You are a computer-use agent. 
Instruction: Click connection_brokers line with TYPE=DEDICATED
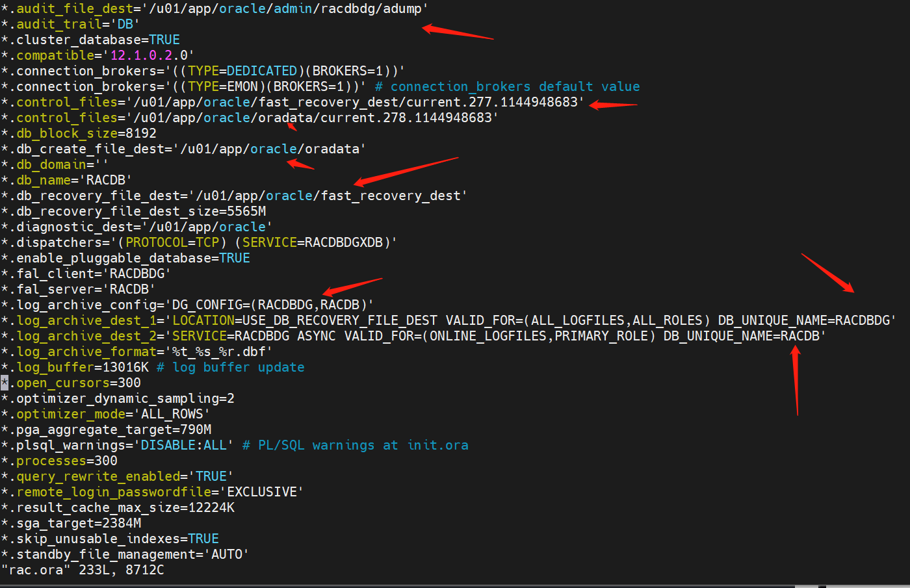click(x=203, y=71)
